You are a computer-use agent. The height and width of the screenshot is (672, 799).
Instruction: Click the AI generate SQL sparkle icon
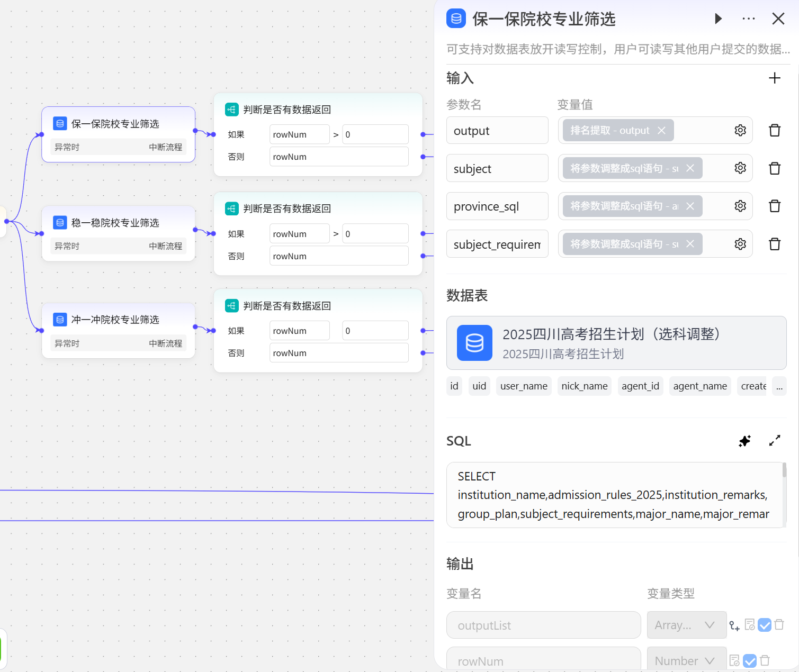744,441
